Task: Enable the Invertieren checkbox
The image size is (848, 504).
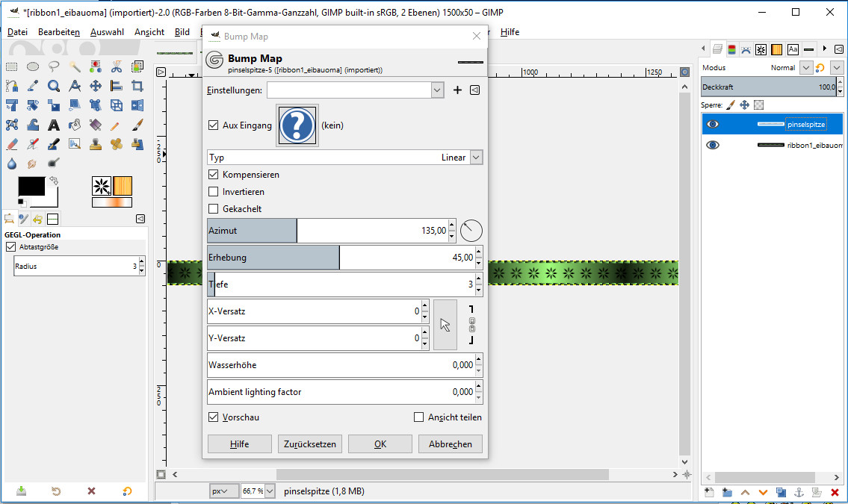Action: (x=214, y=192)
